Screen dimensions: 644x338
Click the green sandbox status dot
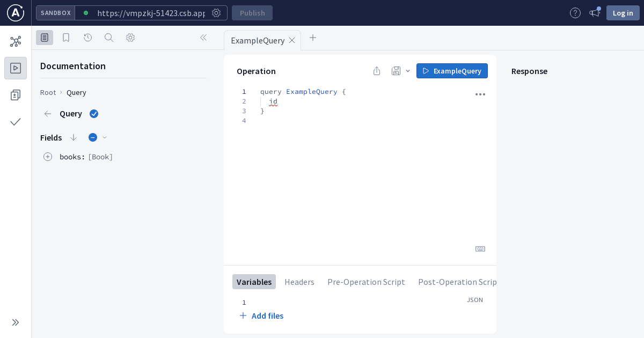point(86,13)
